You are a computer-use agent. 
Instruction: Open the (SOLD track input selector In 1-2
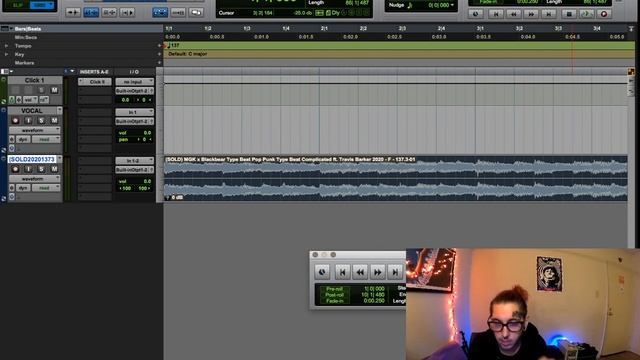click(134, 160)
